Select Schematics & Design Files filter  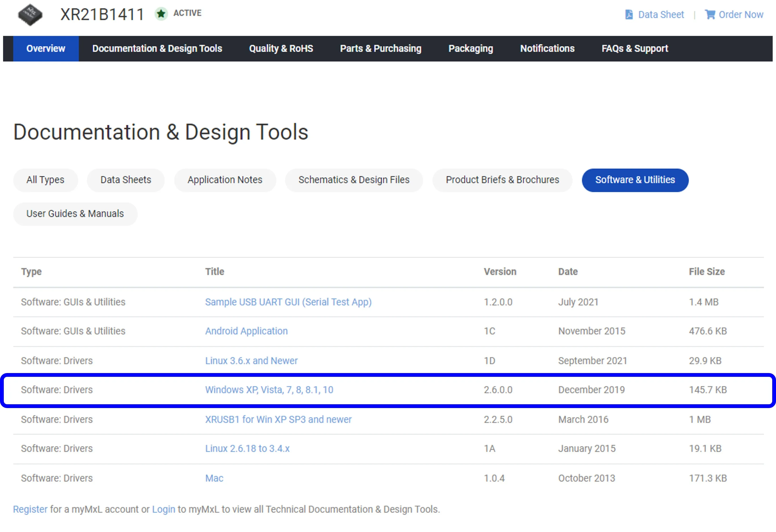tap(354, 180)
